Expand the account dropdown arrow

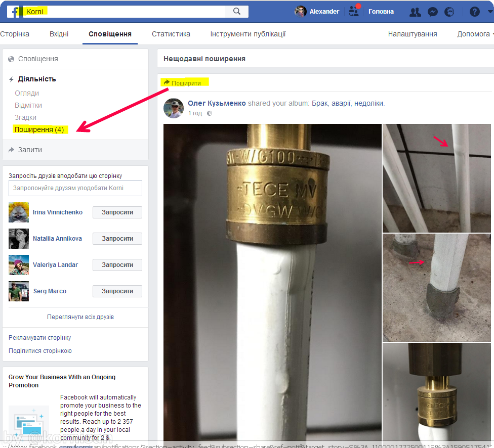tap(490, 11)
